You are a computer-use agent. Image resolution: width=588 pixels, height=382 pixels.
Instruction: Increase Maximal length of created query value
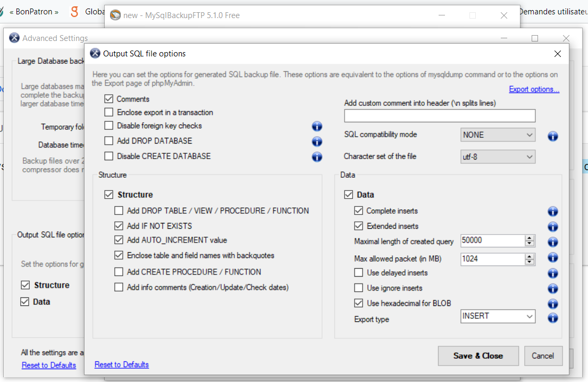pos(529,238)
